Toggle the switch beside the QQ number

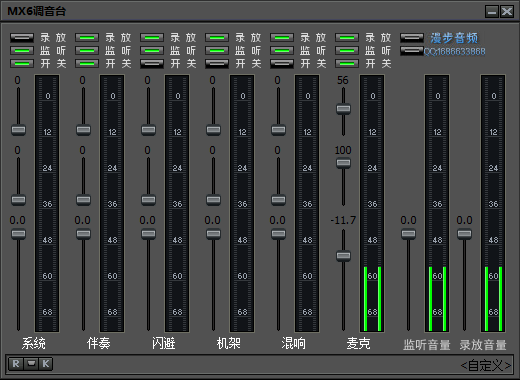coord(412,51)
